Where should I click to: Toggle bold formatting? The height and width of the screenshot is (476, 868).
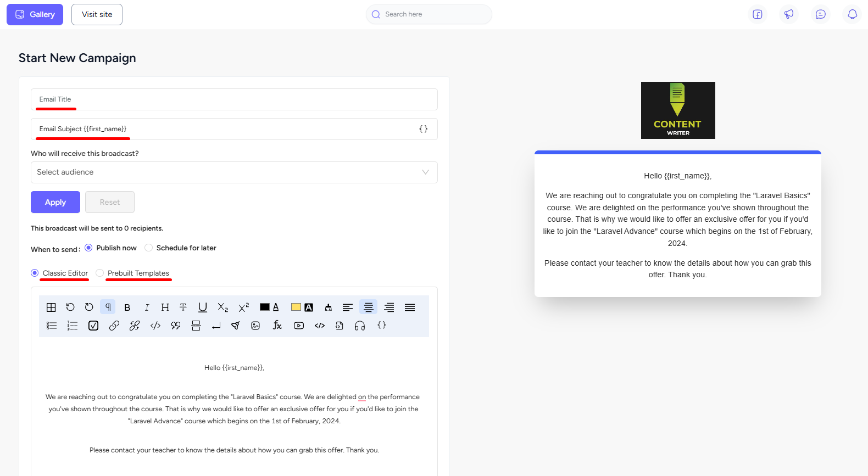(127, 307)
